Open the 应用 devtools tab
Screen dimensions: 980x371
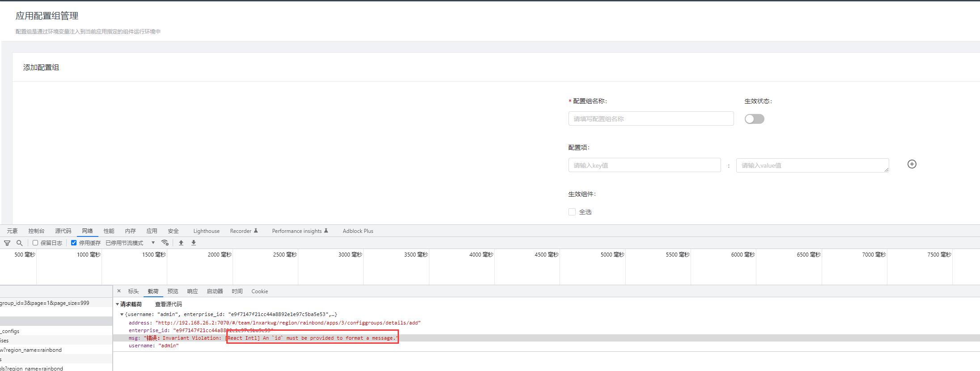[x=152, y=231]
